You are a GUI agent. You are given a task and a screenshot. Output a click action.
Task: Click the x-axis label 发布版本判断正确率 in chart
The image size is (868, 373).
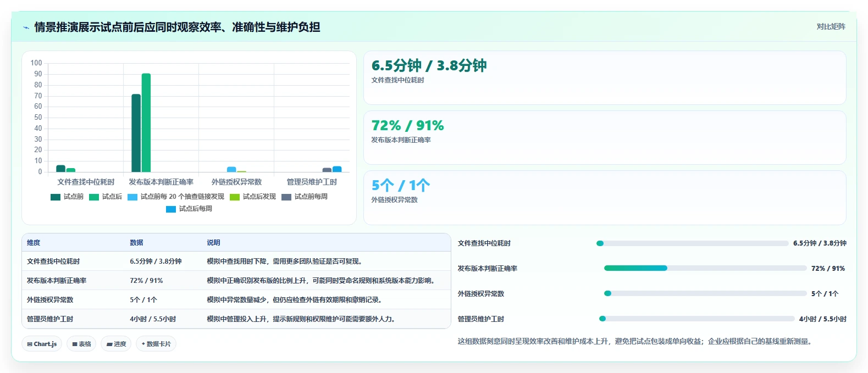161,182
